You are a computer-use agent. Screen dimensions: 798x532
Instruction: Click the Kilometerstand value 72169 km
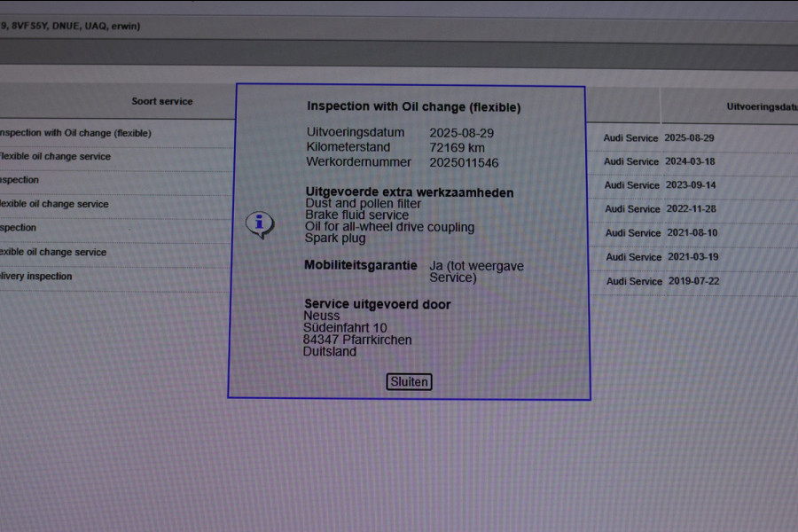click(457, 148)
